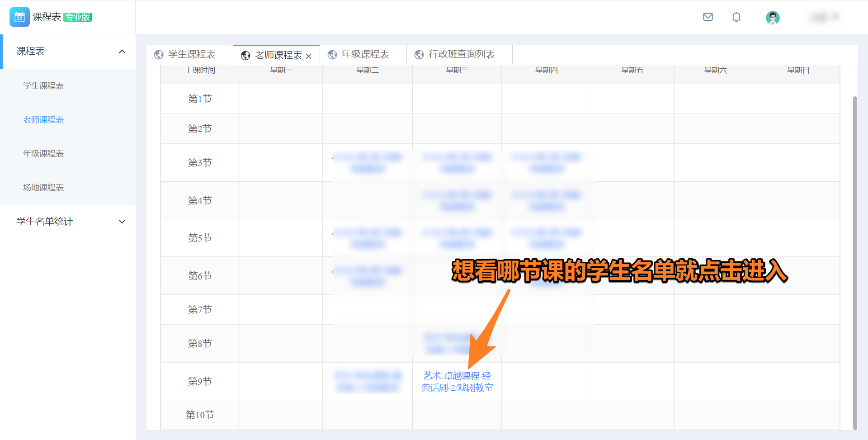The image size is (868, 440).
Task: Click the 星期一 column header
Action: [x=281, y=71]
